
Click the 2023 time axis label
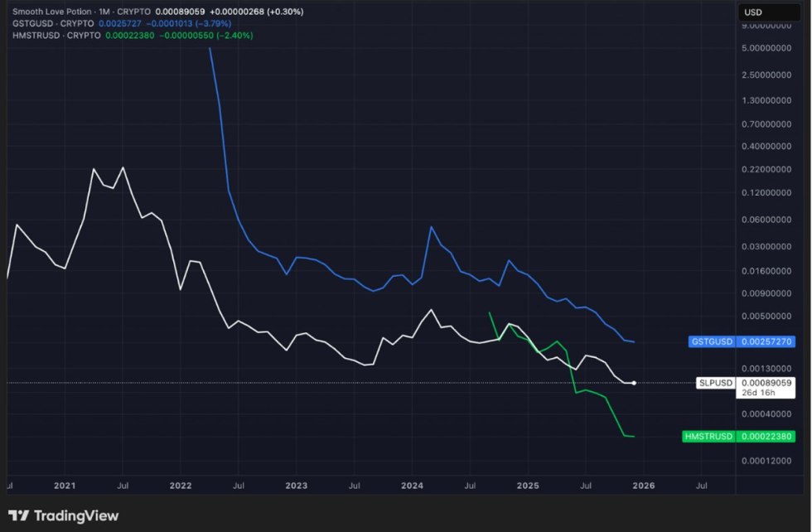pos(297,486)
